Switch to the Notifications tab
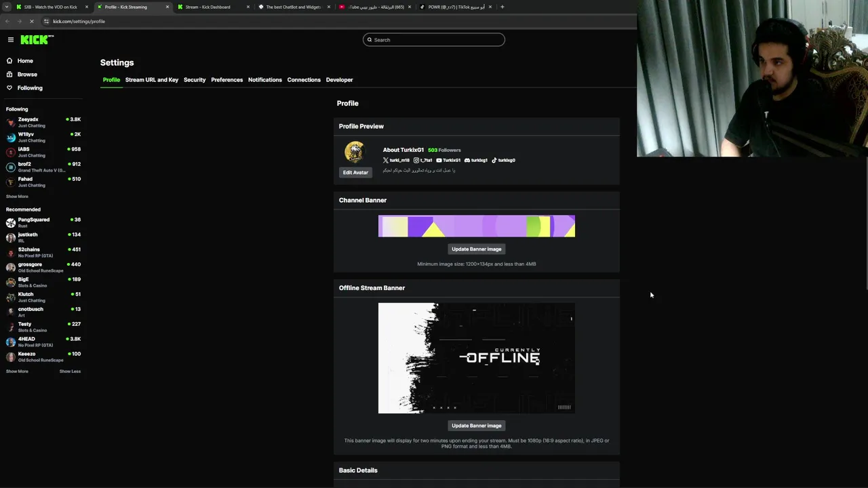 click(265, 80)
